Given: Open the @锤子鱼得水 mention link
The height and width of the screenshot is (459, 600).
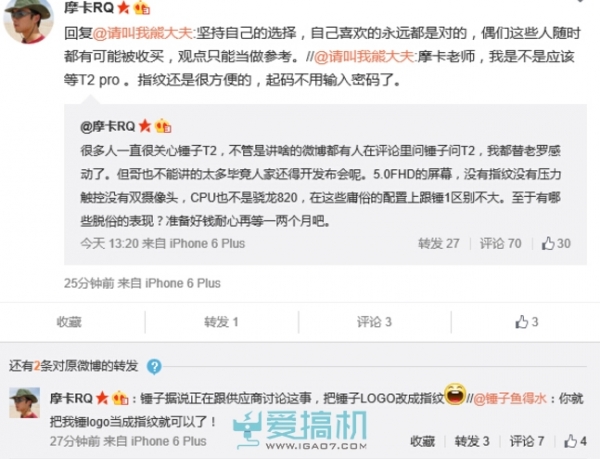Looking at the screenshot, I should tap(510, 399).
